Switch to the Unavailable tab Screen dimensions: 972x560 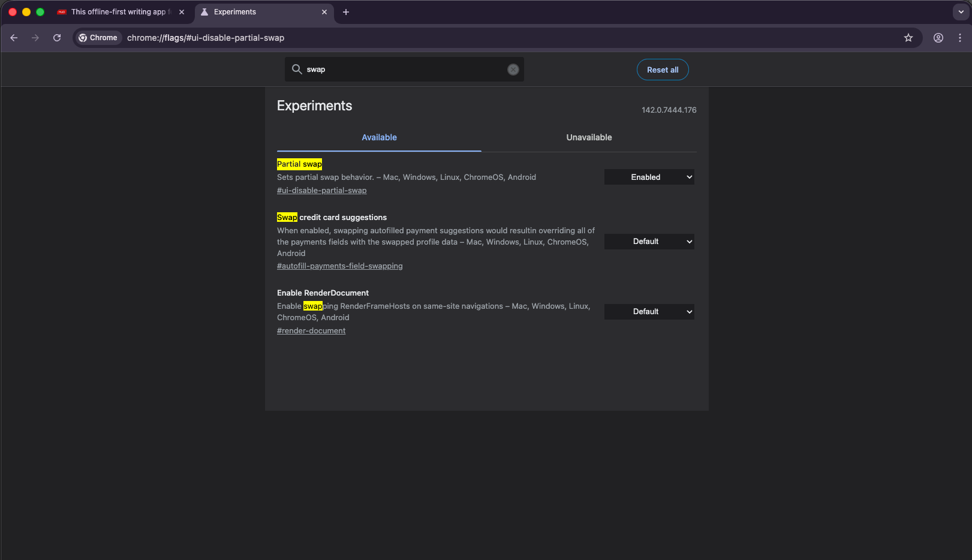pyautogui.click(x=589, y=137)
